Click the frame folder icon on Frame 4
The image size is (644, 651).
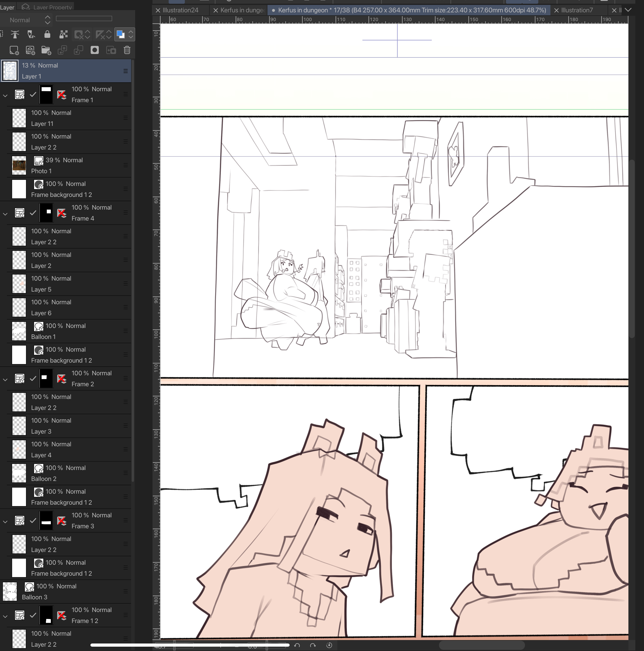pyautogui.click(x=20, y=213)
